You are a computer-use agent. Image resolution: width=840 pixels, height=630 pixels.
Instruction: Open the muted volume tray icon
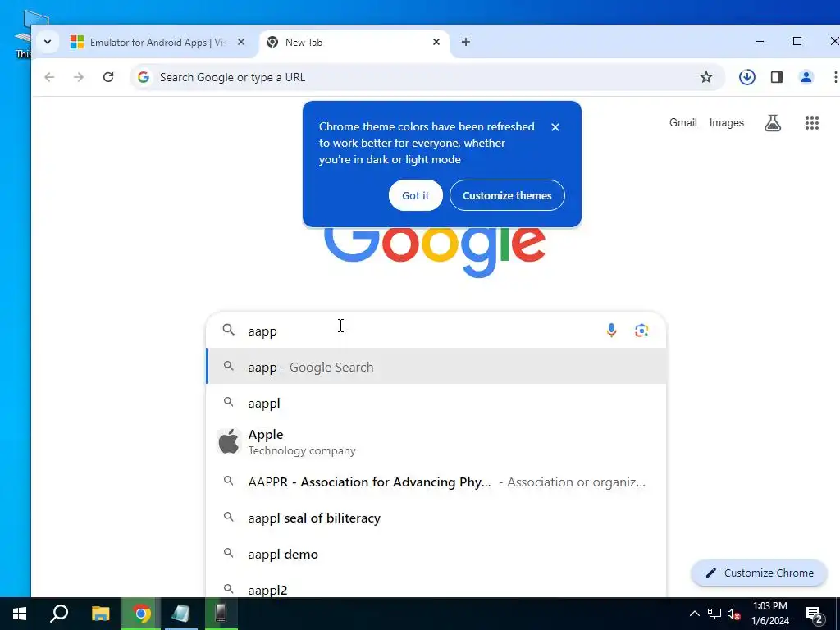(734, 614)
